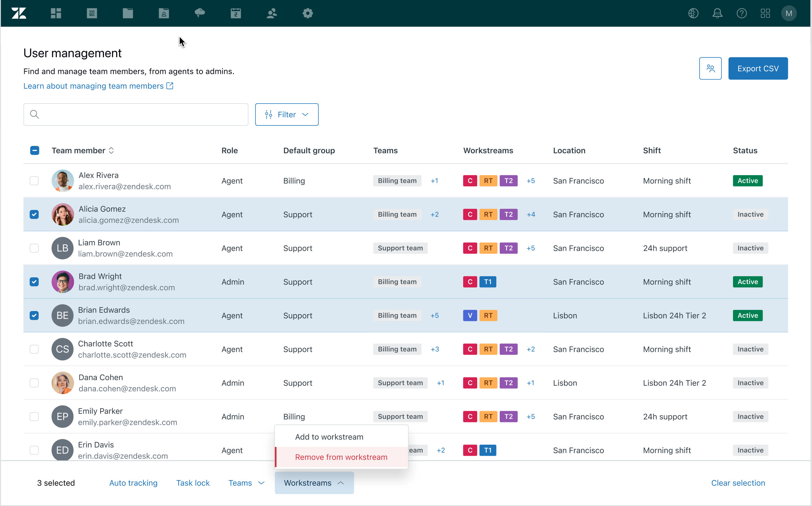Screen dimensions: 812x506
Task: Open the dashboard grid icon in navbar
Action: (56, 13)
